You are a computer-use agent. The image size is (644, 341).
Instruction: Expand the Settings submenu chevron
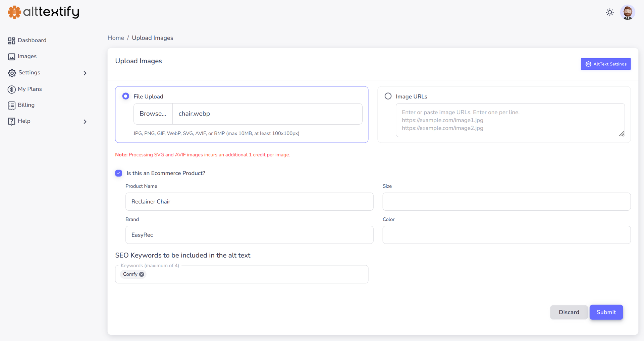tap(85, 73)
